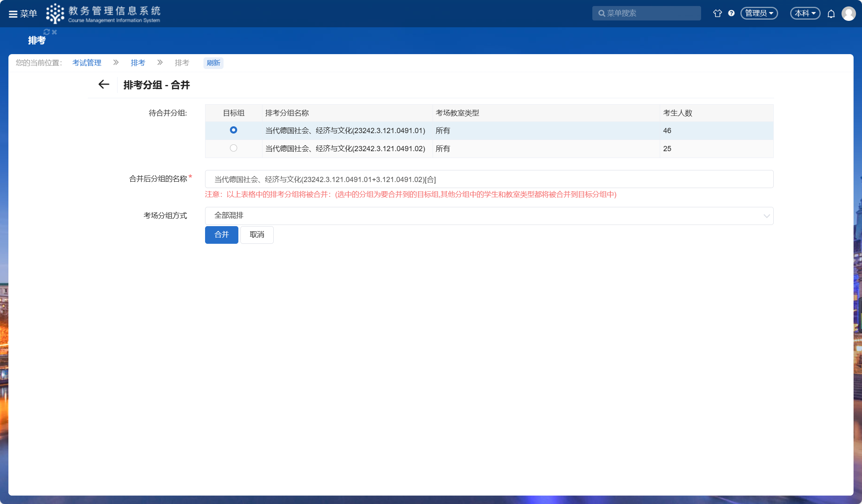This screenshot has height=504, width=862.
Task: Click the help question mark icon
Action: [x=731, y=13]
